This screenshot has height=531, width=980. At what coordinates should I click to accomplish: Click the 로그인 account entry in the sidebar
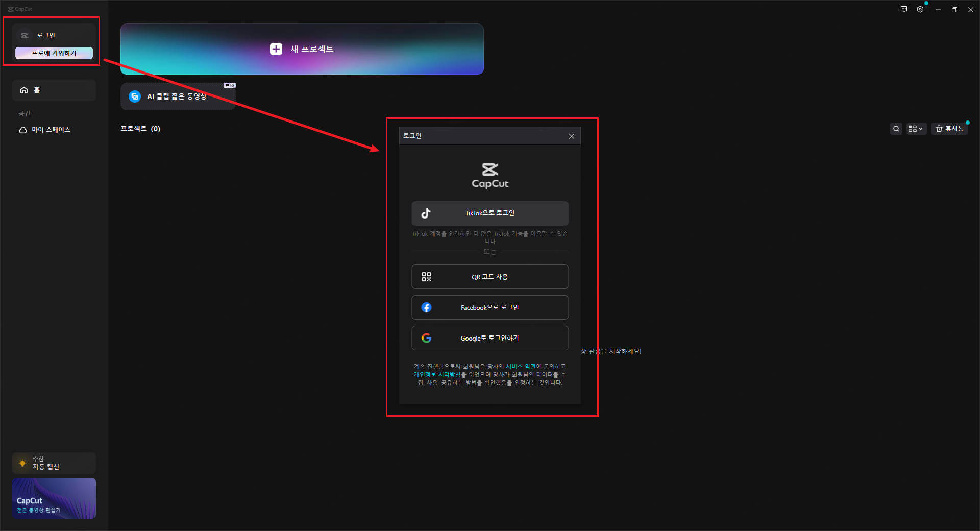click(45, 35)
